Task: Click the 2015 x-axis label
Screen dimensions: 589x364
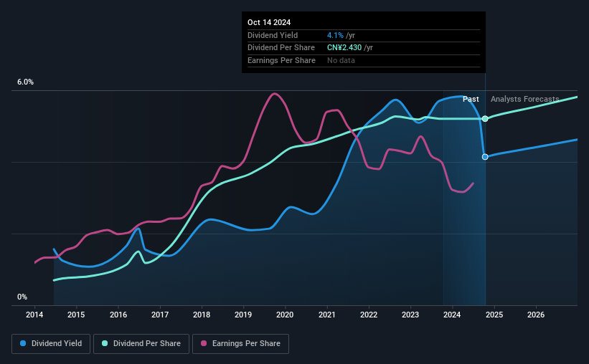Action: click(76, 315)
